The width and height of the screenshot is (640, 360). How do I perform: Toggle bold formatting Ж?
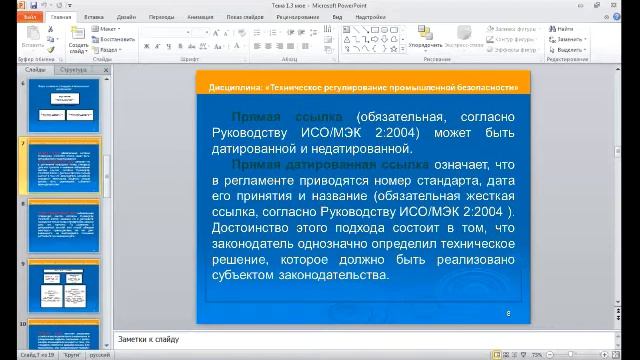coord(147,47)
